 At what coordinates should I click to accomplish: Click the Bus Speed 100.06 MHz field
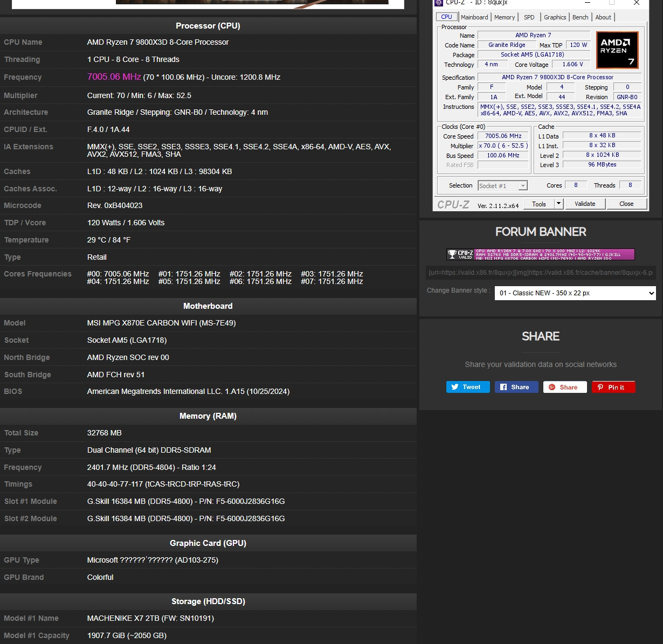pos(503,155)
